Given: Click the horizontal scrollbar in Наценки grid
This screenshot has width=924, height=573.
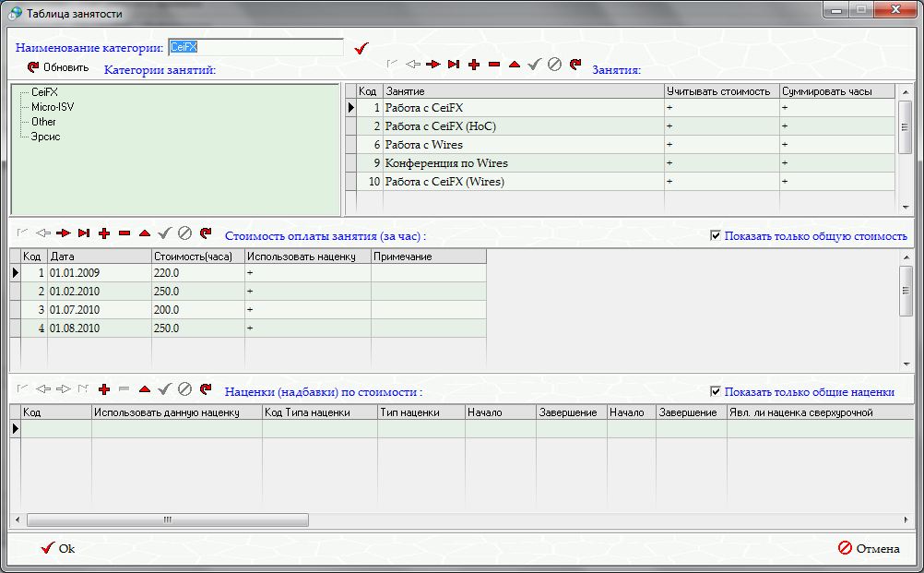Looking at the screenshot, I should point(167,519).
